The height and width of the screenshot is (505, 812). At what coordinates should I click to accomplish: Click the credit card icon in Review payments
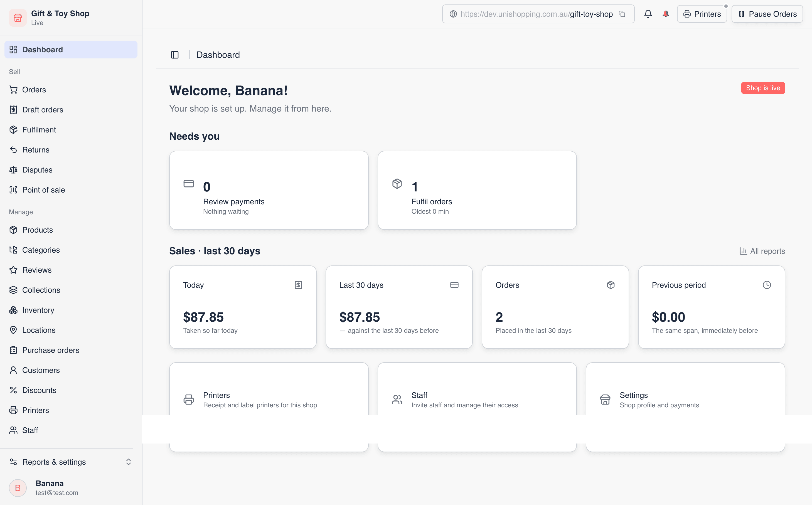click(x=189, y=184)
